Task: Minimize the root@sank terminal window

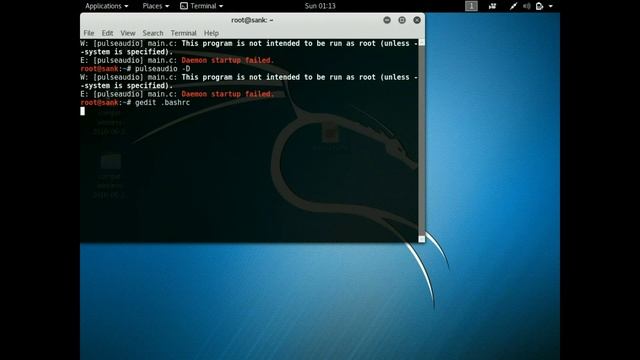Action: click(x=387, y=20)
